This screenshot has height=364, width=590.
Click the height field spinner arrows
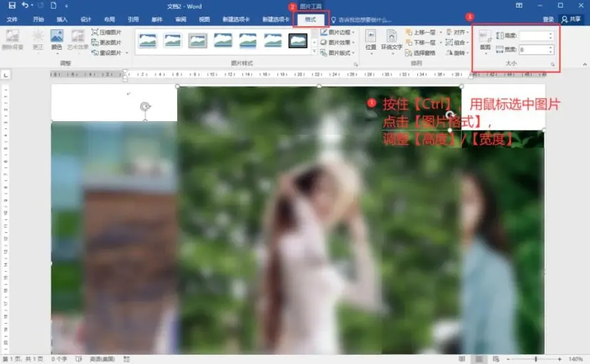(551, 36)
